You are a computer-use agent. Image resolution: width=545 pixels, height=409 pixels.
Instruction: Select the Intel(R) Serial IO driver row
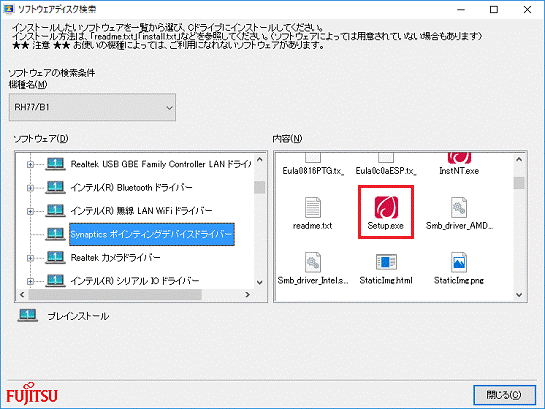135,280
